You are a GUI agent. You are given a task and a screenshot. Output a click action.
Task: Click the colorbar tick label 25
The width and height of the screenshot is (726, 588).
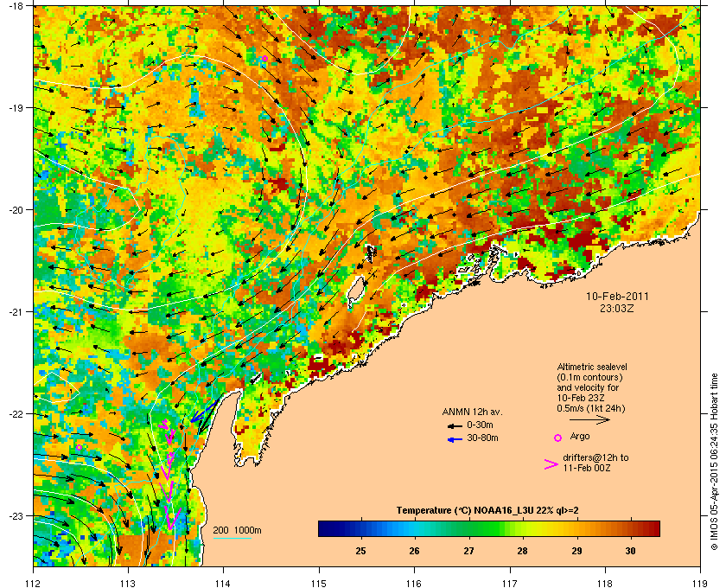click(360, 551)
